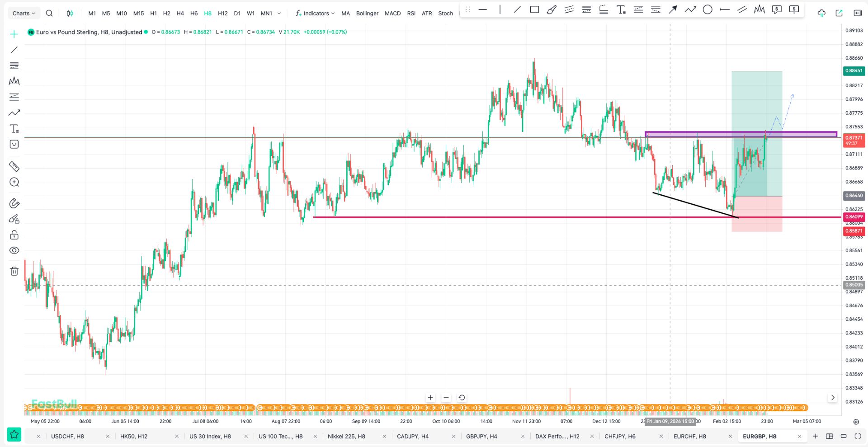Choose the text tool in left sidebar
The width and height of the screenshot is (868, 447).
(x=14, y=129)
